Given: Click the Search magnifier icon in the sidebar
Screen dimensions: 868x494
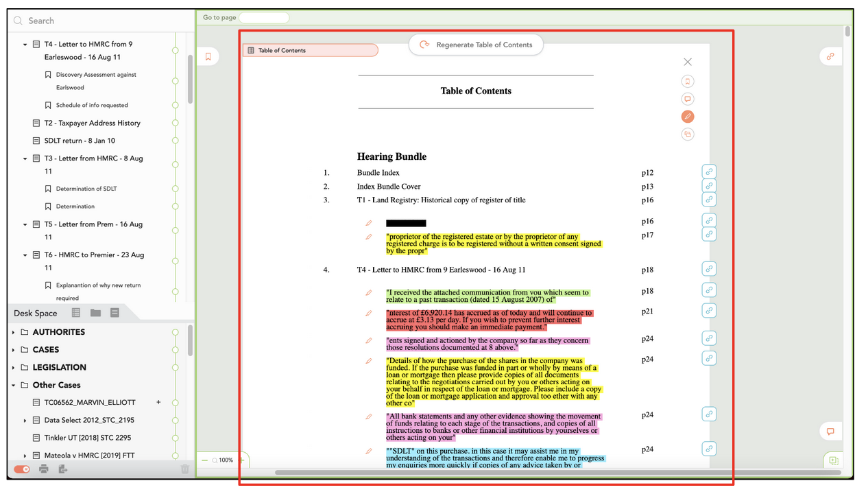Looking at the screenshot, I should pyautogui.click(x=19, y=21).
